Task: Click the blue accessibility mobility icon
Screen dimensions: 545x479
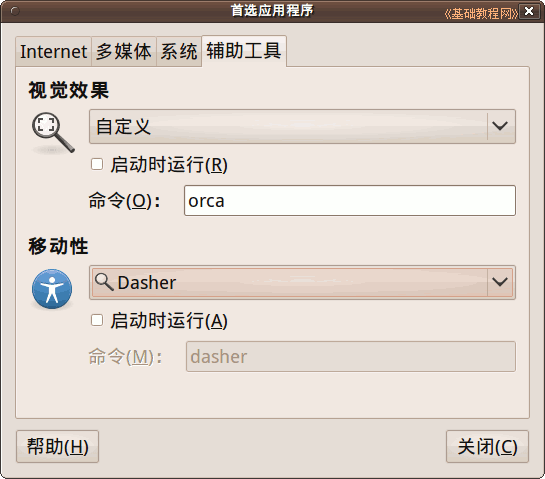Action: click(x=52, y=289)
